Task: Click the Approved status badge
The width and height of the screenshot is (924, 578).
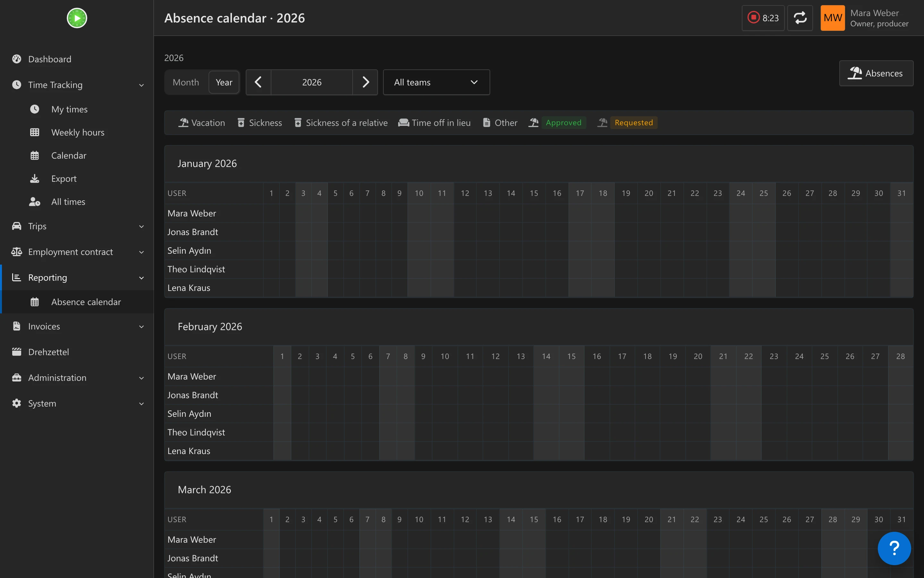Action: 564,123
